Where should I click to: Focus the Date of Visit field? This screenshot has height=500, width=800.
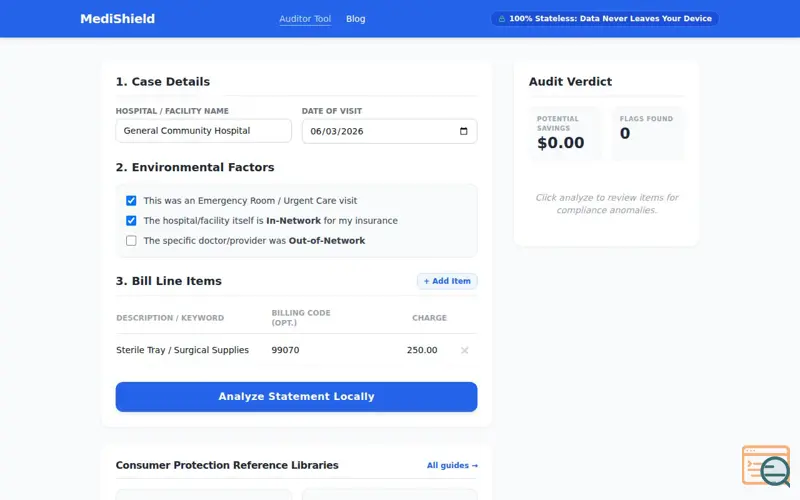[x=389, y=131]
